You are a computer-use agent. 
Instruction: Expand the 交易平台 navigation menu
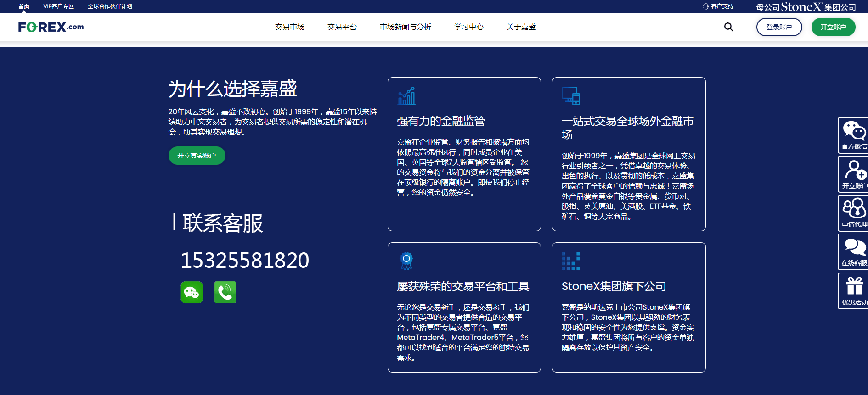pyautogui.click(x=342, y=27)
